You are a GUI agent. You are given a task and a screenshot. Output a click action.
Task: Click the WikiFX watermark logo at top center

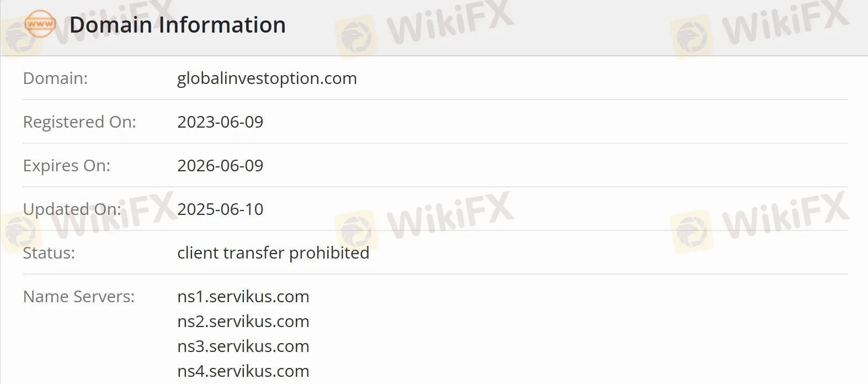(x=425, y=28)
